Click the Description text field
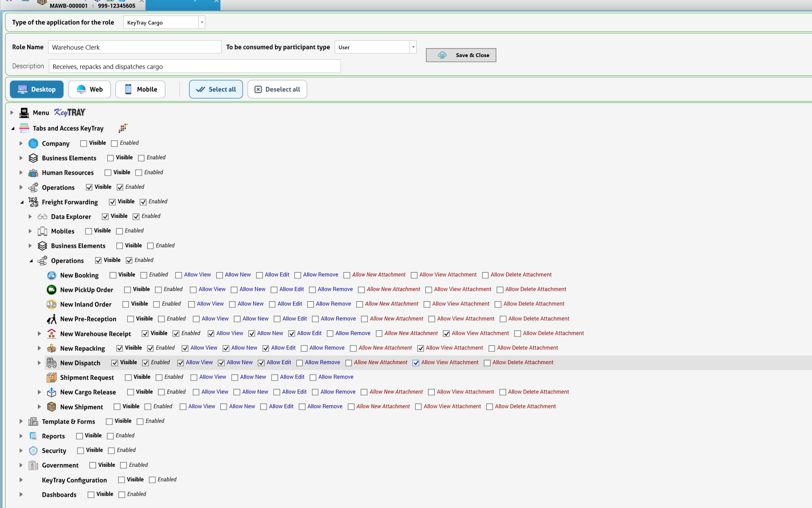 coord(195,66)
